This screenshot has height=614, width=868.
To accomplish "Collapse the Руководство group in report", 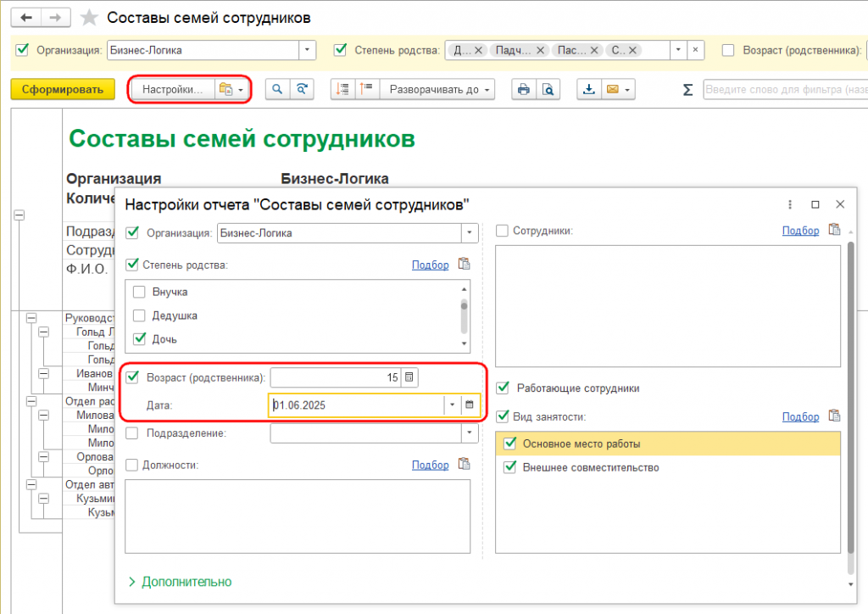I will pos(31,318).
